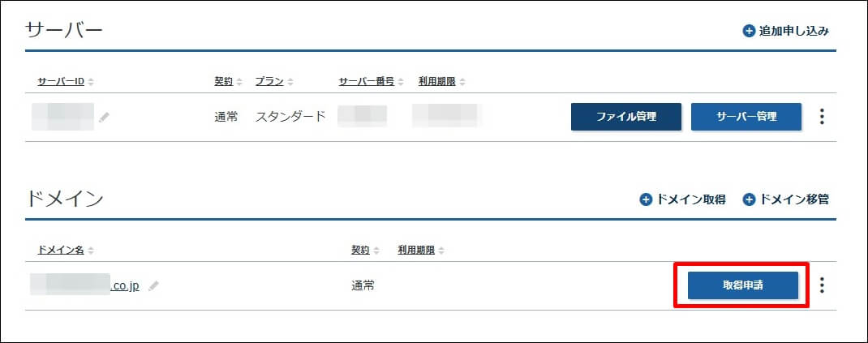Click the 取得申請 button

click(x=743, y=285)
